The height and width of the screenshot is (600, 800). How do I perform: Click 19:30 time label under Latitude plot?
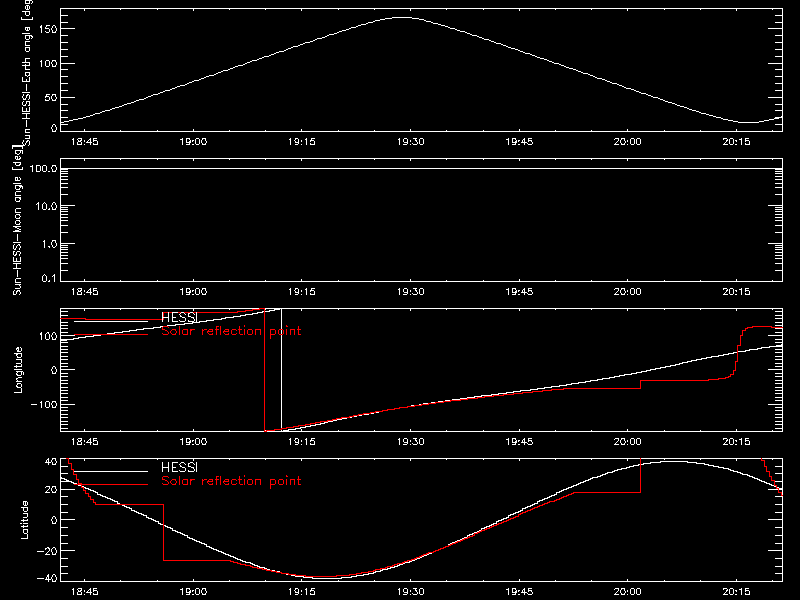pos(410,592)
